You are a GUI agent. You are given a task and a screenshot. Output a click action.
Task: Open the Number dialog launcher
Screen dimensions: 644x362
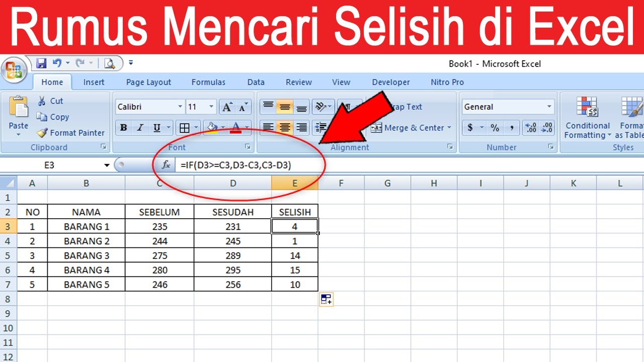(551, 147)
